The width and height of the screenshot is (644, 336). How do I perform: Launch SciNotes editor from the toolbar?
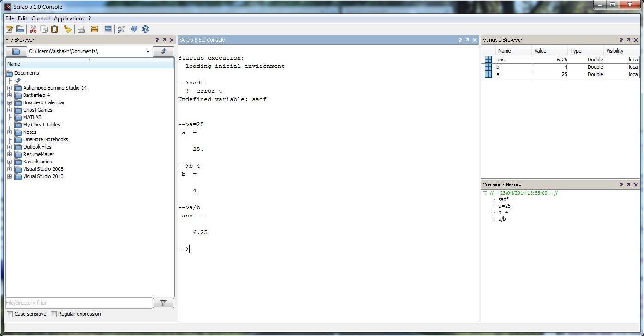click(9, 29)
